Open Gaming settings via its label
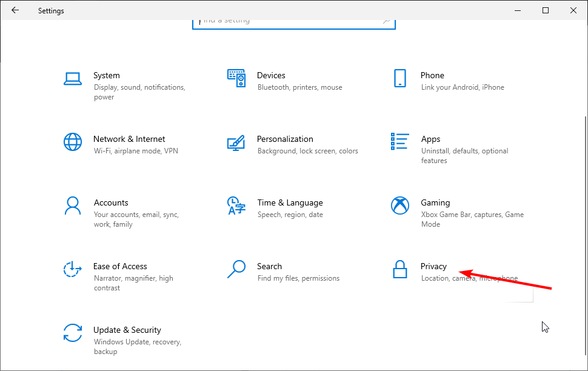This screenshot has height=371, width=588. pyautogui.click(x=435, y=202)
